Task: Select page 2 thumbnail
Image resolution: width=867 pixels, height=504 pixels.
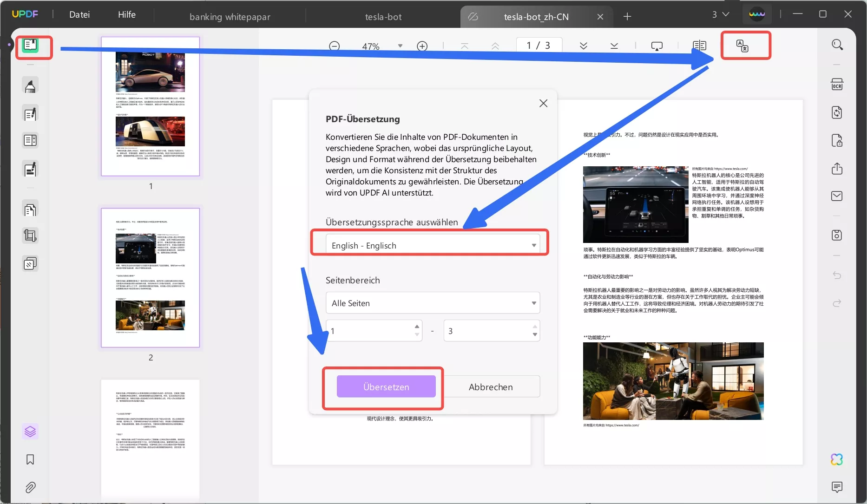Action: pos(151,277)
